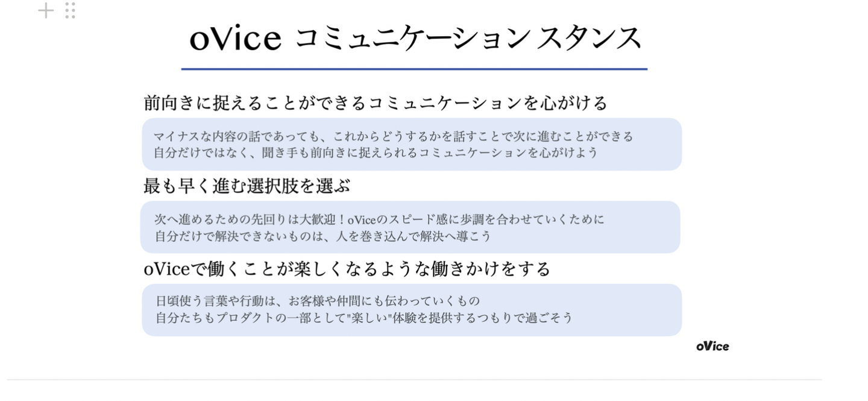The width and height of the screenshot is (868, 401).
Task: Click the heading "前向きに捉えることができるコミュニケーションを心がける"
Action: click(x=375, y=103)
